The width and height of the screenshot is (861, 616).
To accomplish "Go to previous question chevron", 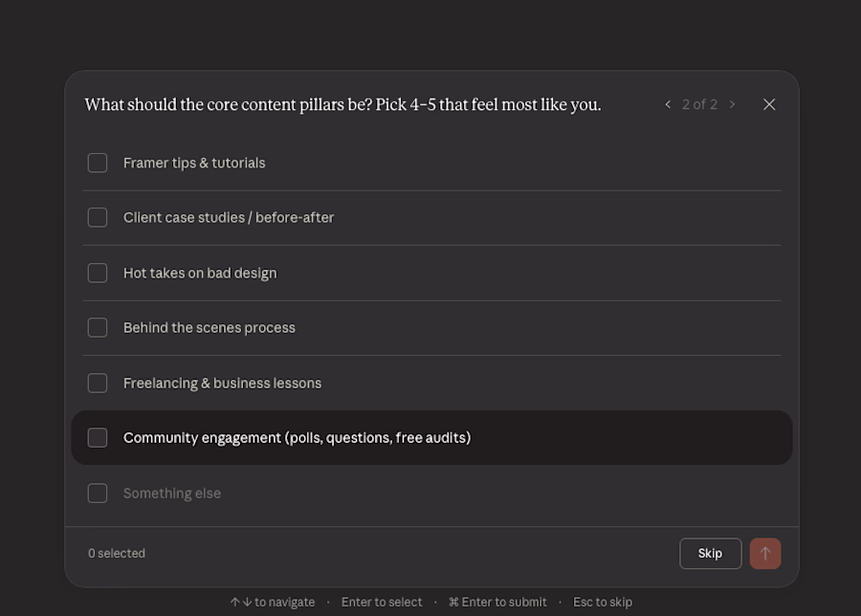I will point(668,104).
